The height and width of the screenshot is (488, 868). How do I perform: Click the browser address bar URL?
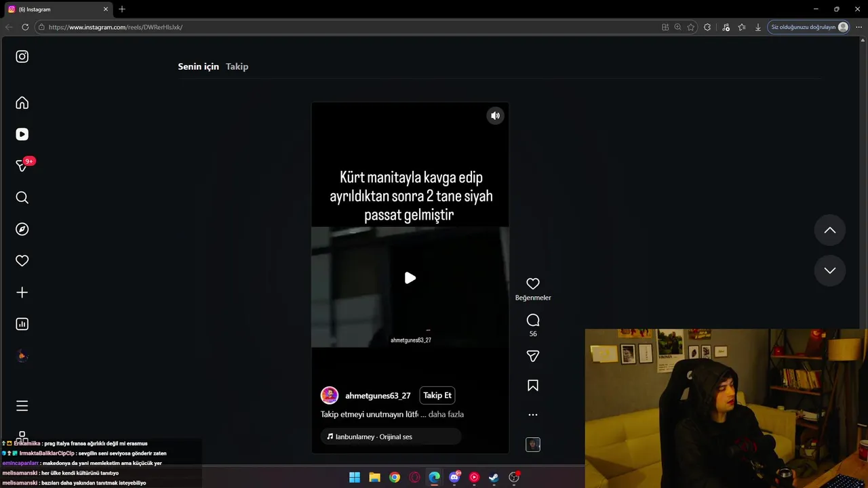tap(115, 27)
